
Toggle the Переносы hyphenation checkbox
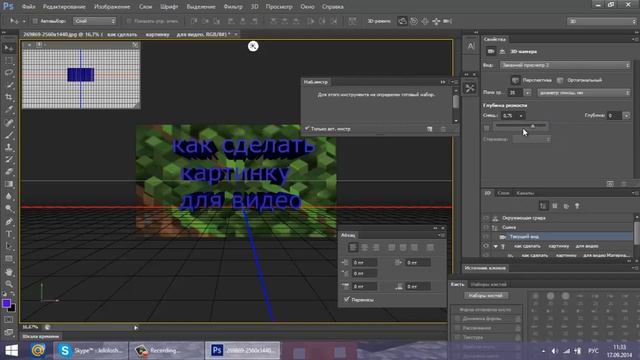click(x=347, y=299)
